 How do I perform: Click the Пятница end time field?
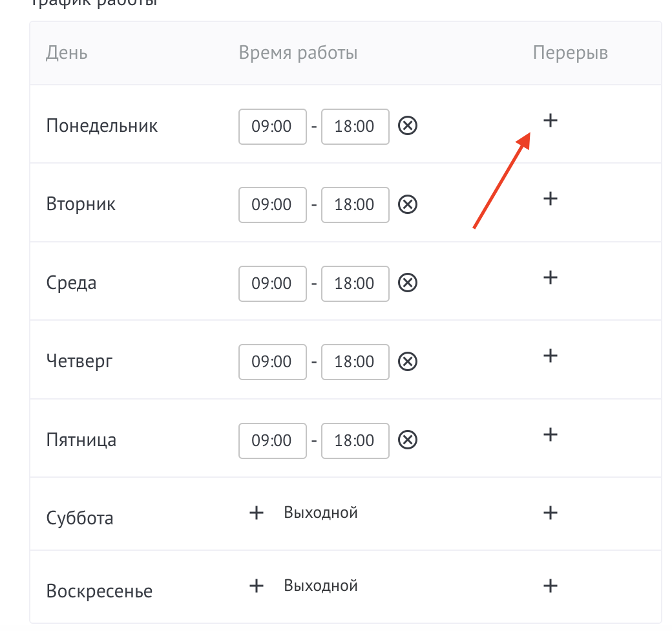point(355,440)
